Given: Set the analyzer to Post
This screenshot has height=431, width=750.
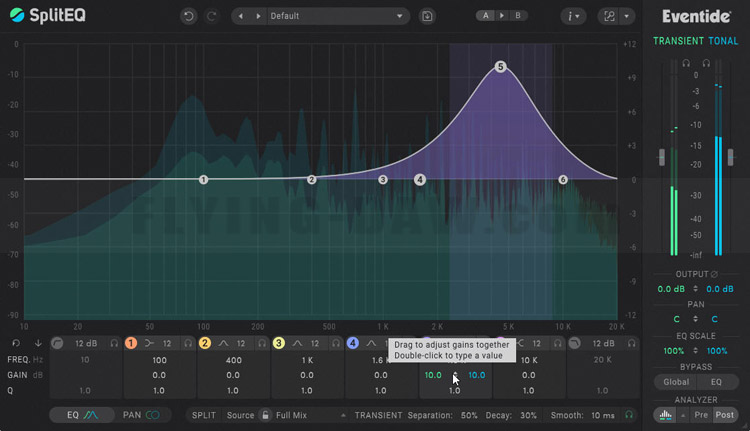Looking at the screenshot, I should (724, 415).
